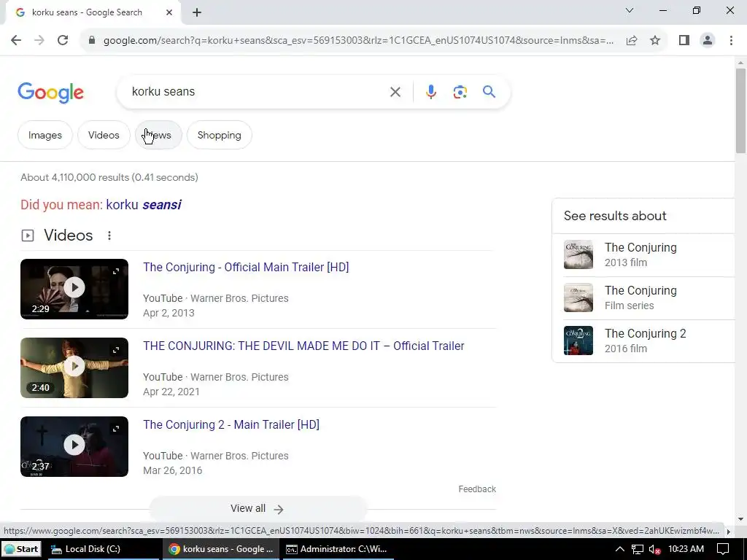
Task: Click the korku seansi suggestion
Action: point(144,205)
